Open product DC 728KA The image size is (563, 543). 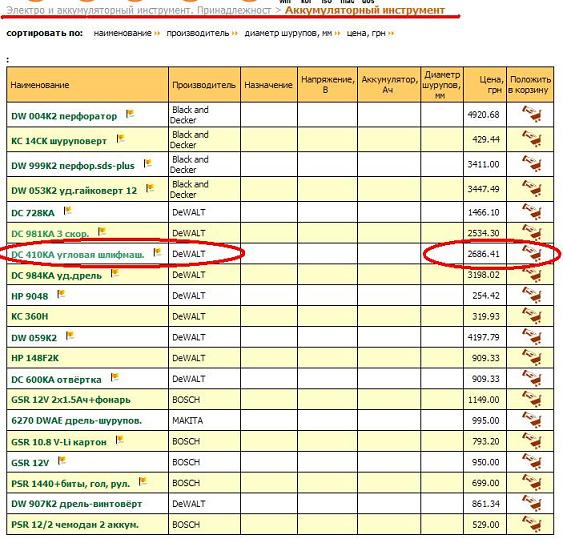tap(33, 213)
